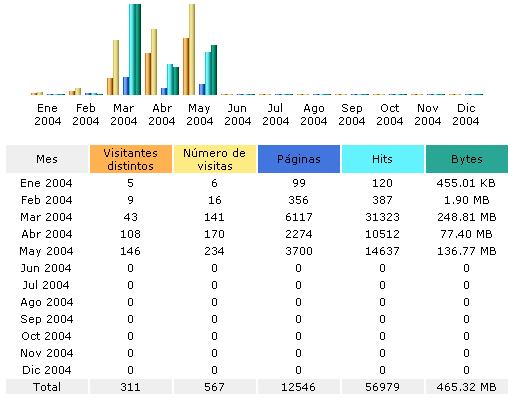Click the Abr 2004 pages value 2274

coord(299,234)
